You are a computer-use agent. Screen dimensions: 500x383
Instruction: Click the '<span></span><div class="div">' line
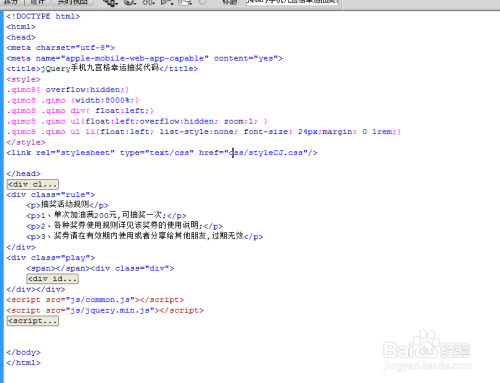[x=100, y=268]
